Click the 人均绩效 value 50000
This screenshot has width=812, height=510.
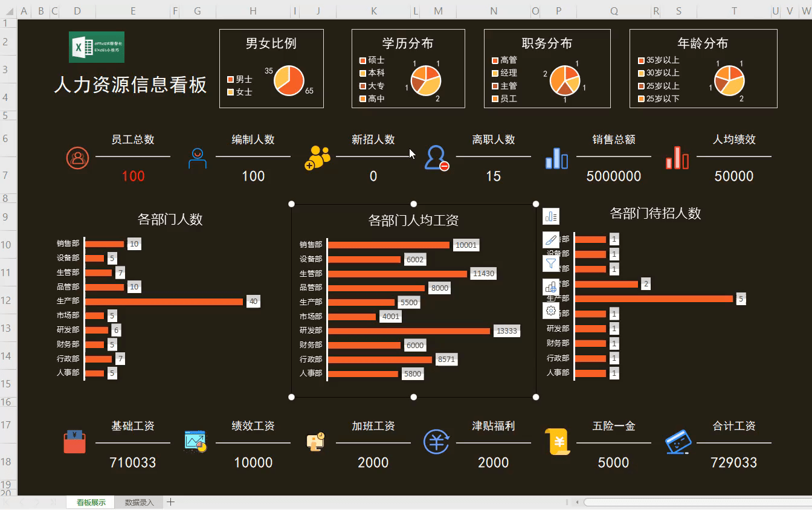click(734, 176)
